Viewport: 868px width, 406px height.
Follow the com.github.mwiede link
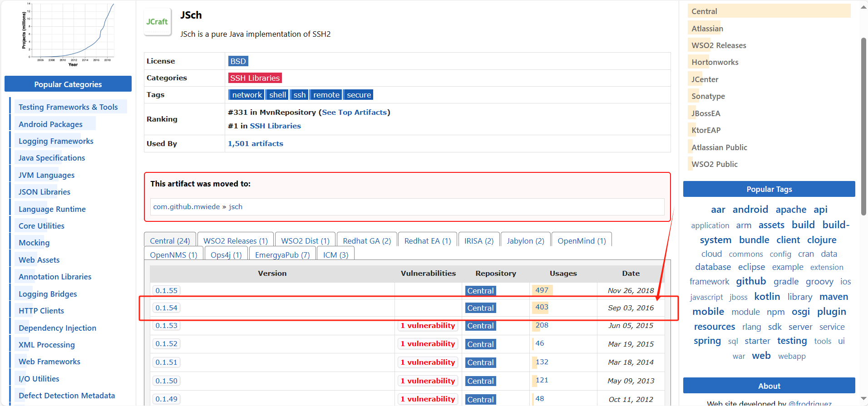click(187, 207)
